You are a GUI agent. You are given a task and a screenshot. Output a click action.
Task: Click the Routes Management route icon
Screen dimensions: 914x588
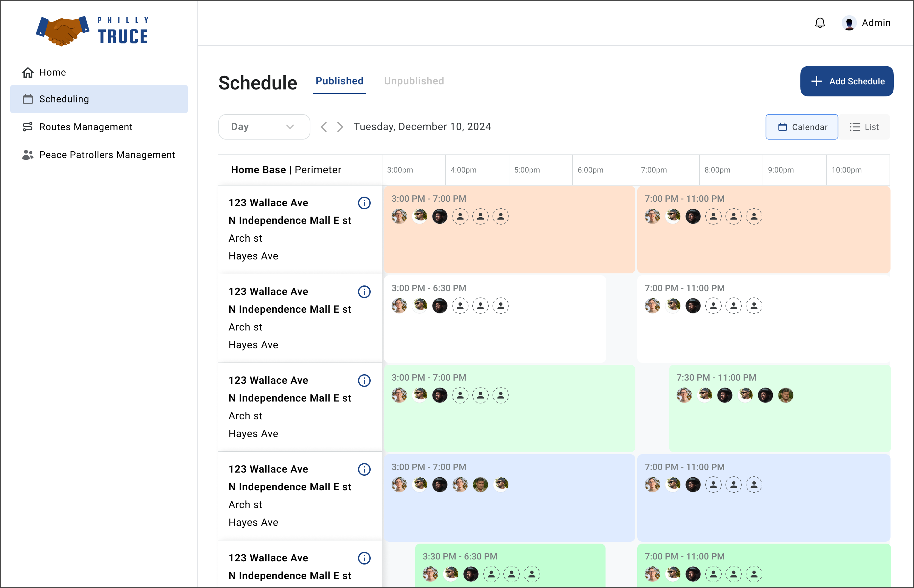pos(28,127)
